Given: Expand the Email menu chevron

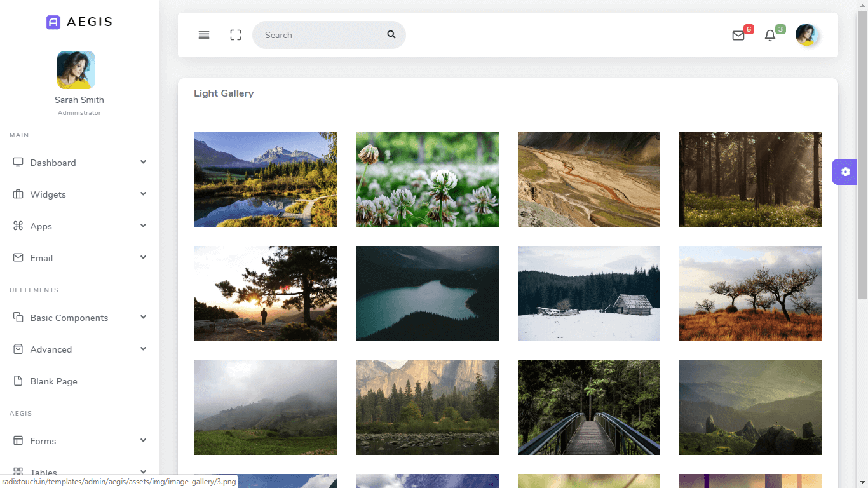Looking at the screenshot, I should (143, 257).
